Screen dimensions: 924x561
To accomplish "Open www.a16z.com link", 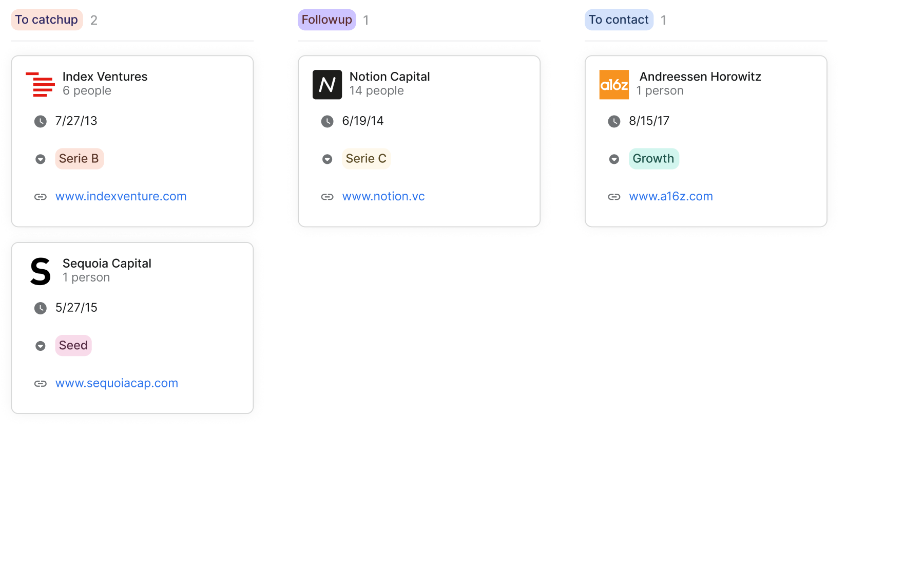I will 671,196.
